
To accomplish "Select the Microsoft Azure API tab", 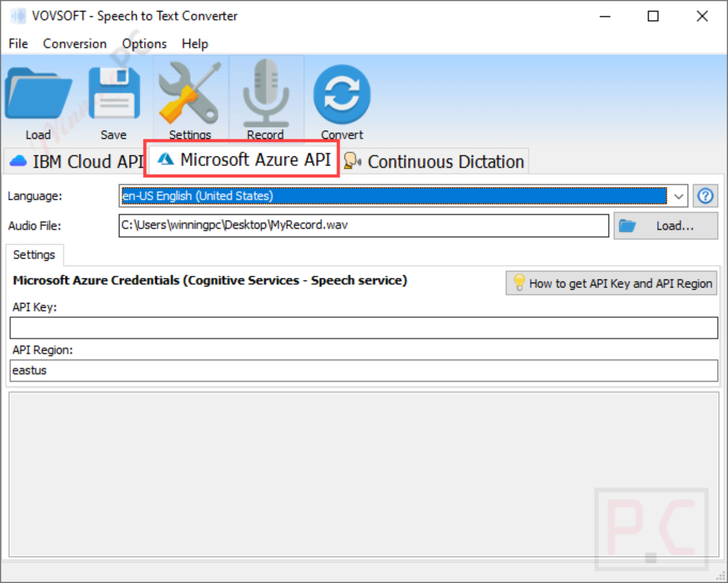I will (x=243, y=159).
